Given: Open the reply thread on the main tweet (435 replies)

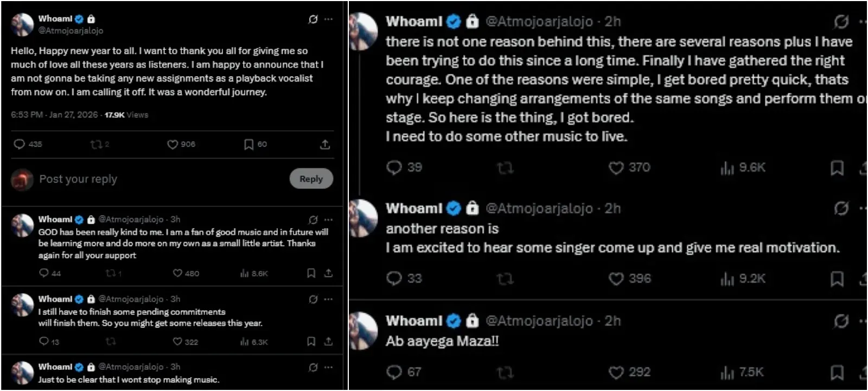Looking at the screenshot, I should pos(20,144).
